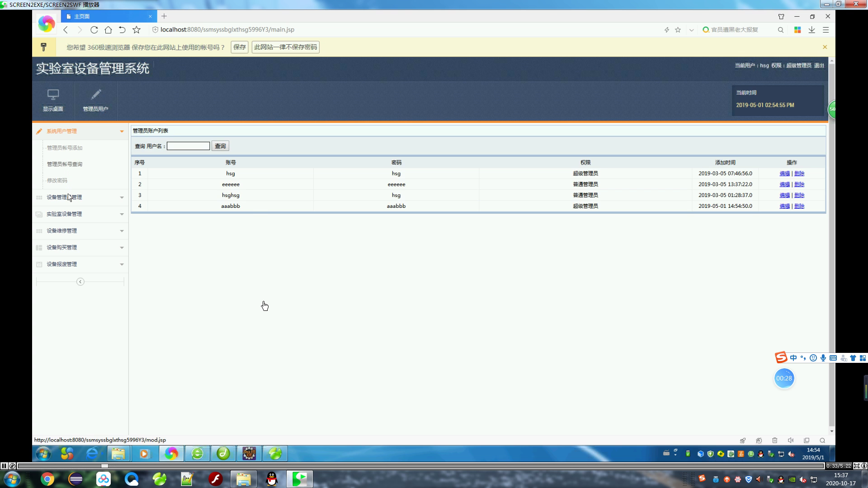The image size is (868, 488).
Task: Delete the aaabbb account row
Action: point(799,206)
